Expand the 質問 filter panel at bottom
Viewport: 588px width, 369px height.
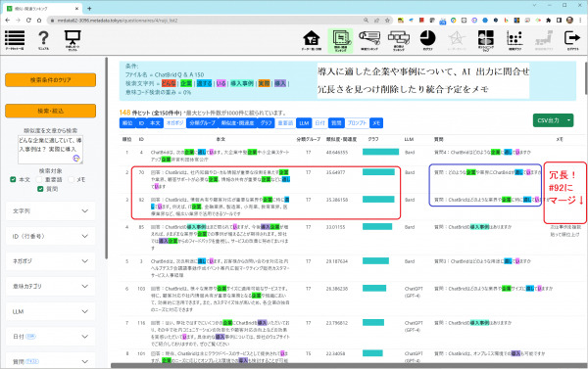(x=50, y=361)
